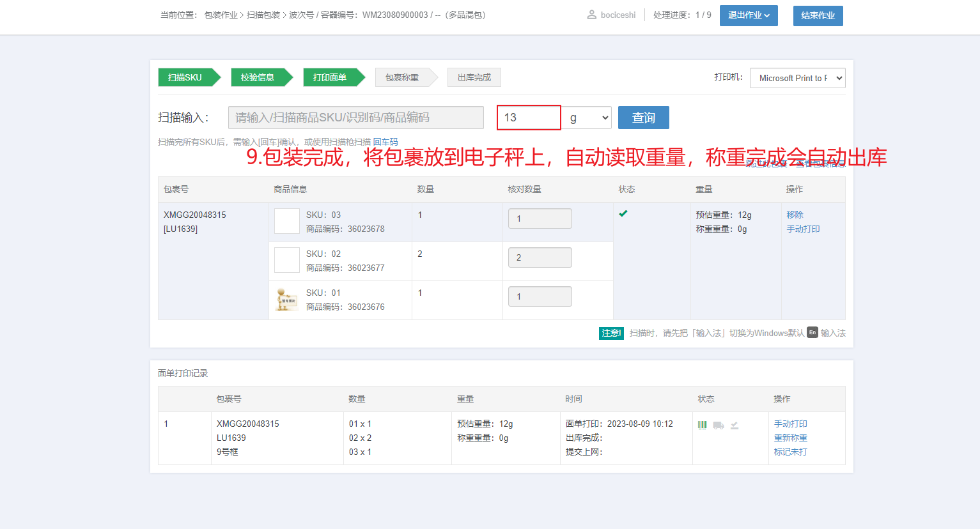Open the weight unit g dropdown
This screenshot has width=980, height=529.
(x=586, y=118)
